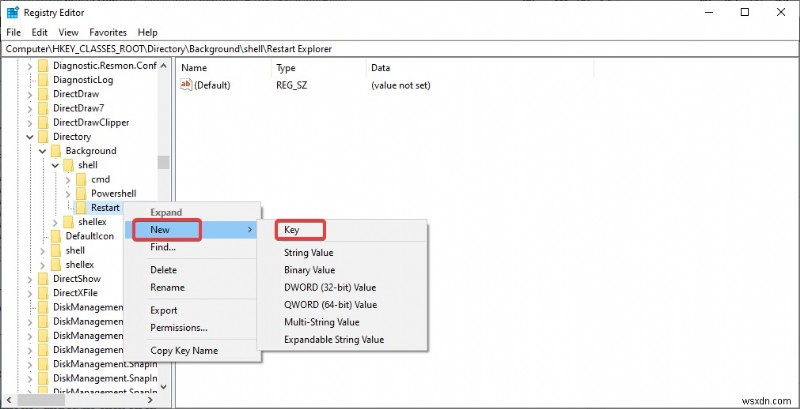Viewport: 800px width, 409px height.
Task: Expand the cmd key
Action: tap(68, 180)
